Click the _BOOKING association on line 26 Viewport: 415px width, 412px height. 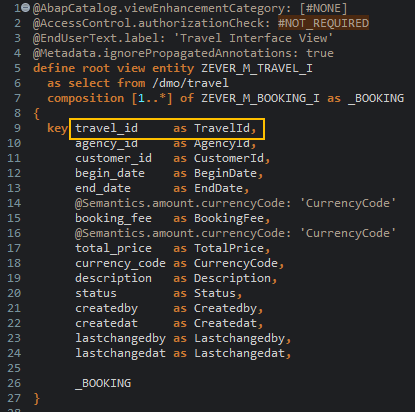(x=103, y=383)
